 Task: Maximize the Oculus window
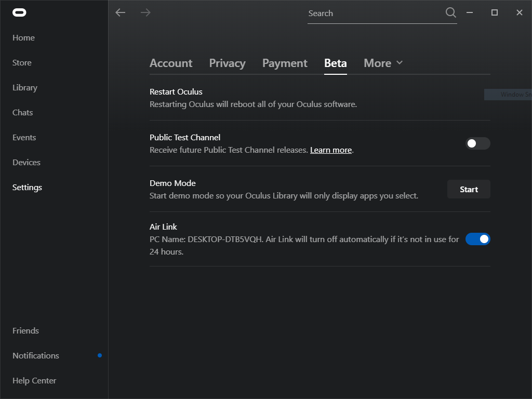coord(495,12)
